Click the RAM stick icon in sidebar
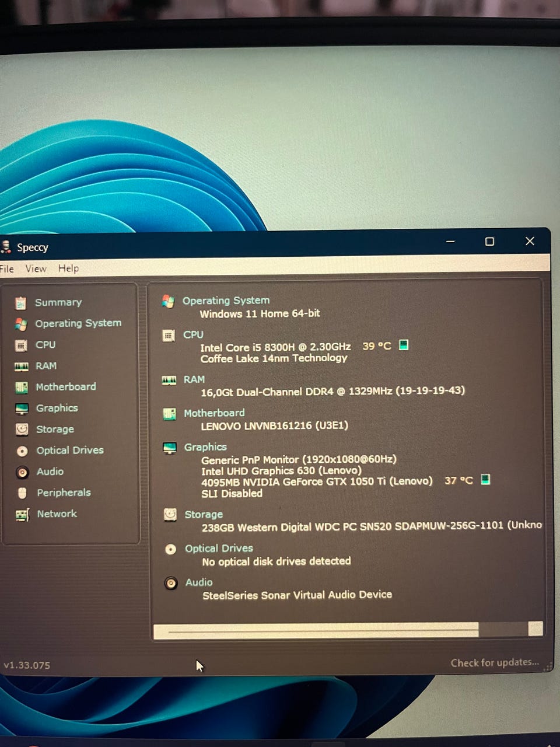Image resolution: width=560 pixels, height=747 pixels. [x=22, y=366]
